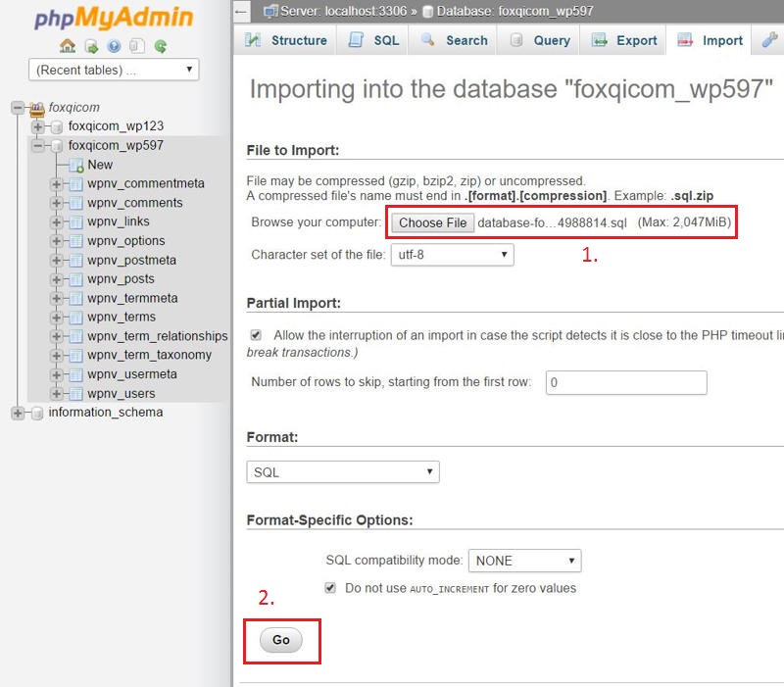Click the Go button
This screenshot has height=687, width=784.
tap(281, 639)
